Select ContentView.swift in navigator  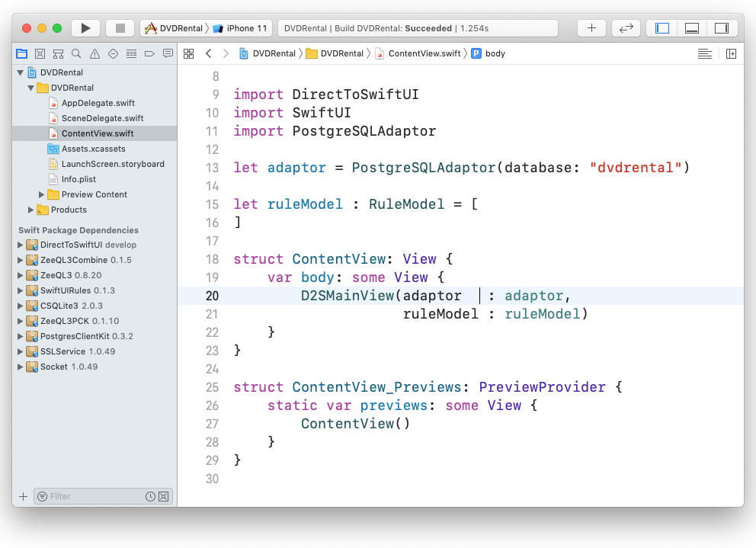94,133
